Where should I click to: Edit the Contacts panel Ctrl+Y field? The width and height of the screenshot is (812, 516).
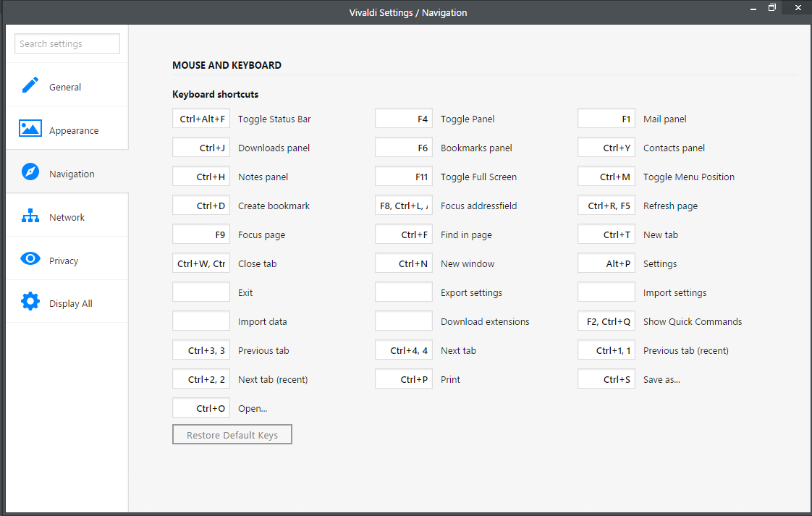[x=606, y=148]
